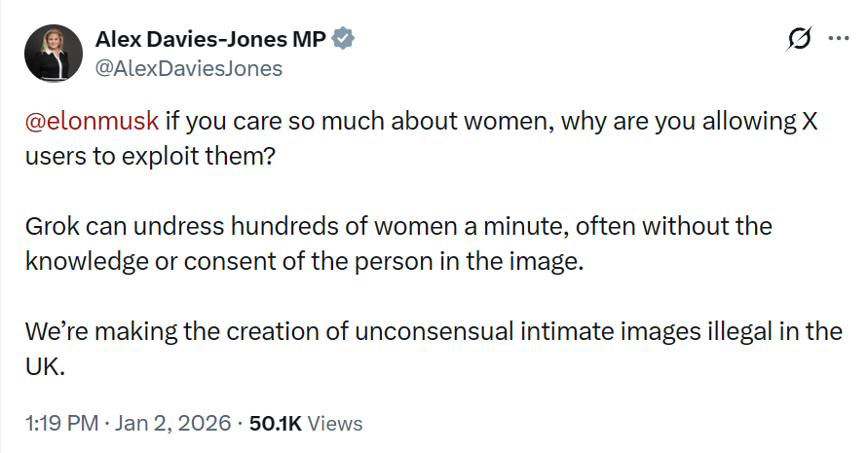Click the paragraph about making images illegal

(429, 332)
